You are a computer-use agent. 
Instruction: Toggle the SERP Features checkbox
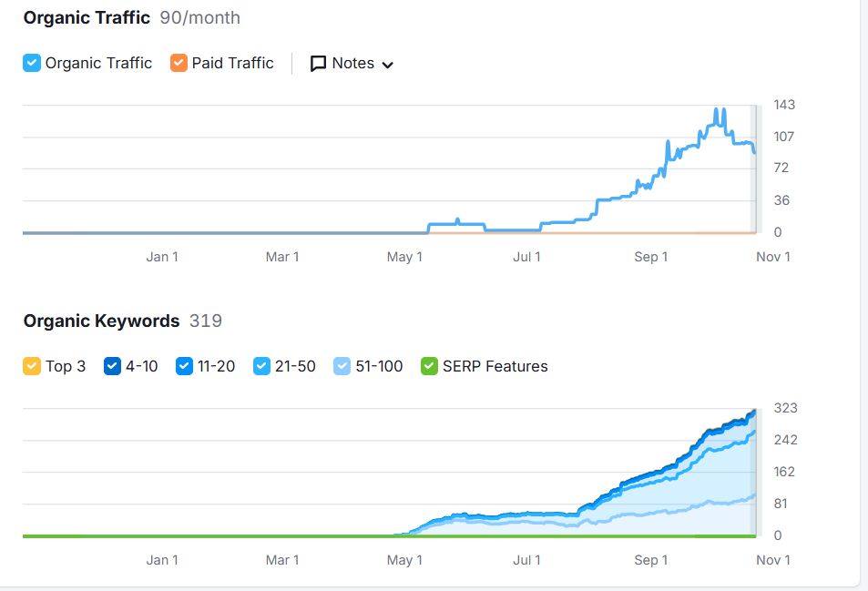(429, 366)
